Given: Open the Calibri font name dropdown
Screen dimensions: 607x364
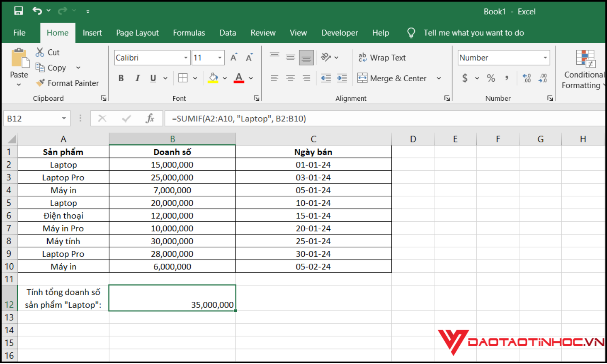Looking at the screenshot, I should tap(186, 58).
